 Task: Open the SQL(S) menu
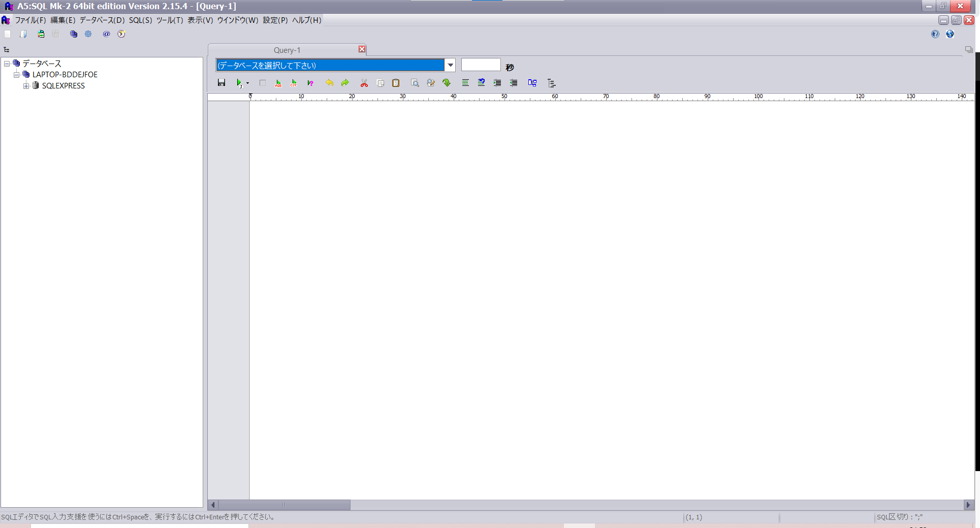tap(141, 20)
